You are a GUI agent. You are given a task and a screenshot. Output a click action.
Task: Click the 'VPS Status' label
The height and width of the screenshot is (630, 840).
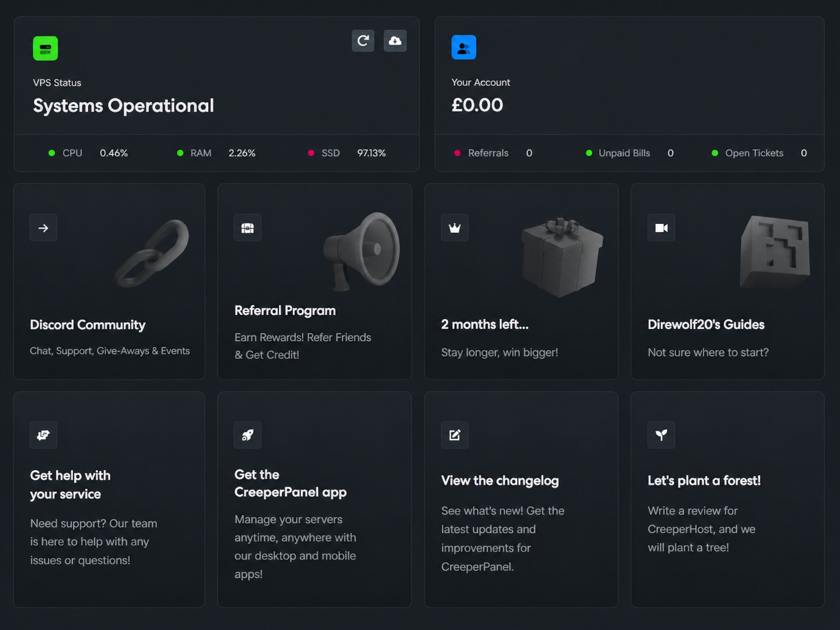(x=57, y=82)
